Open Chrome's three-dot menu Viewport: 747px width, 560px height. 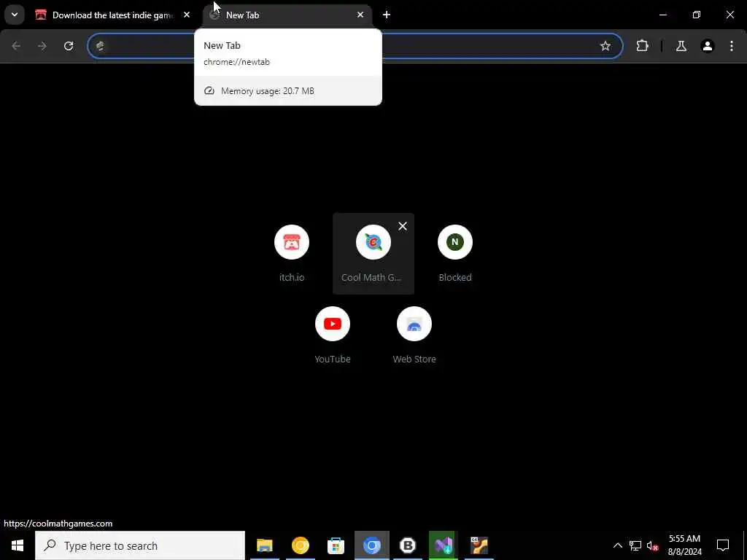tap(732, 46)
